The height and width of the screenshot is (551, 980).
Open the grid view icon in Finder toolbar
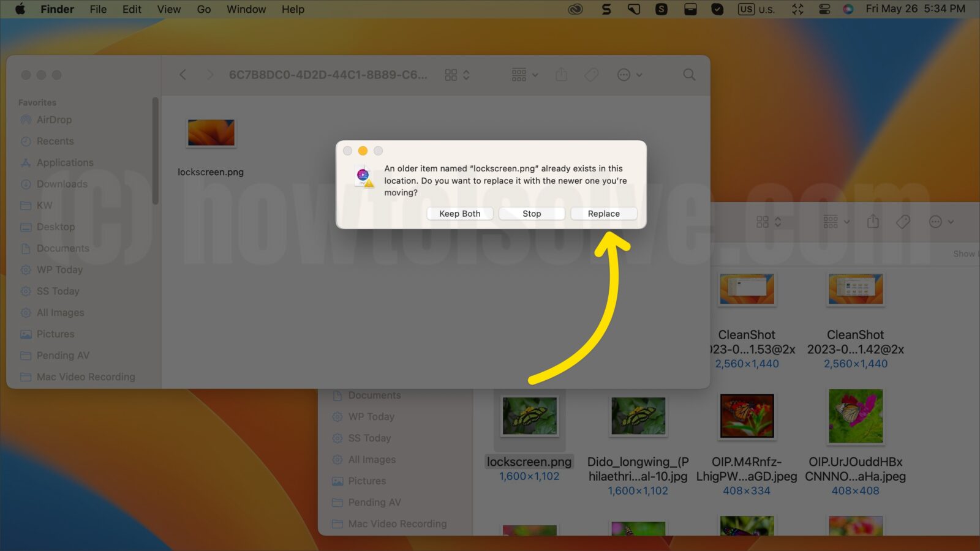point(452,74)
